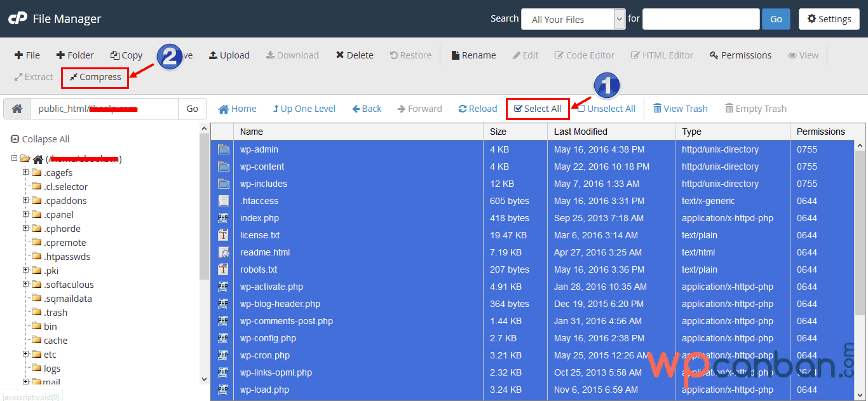Expand the .cagefs folder node
The image size is (868, 401).
tap(26, 172)
